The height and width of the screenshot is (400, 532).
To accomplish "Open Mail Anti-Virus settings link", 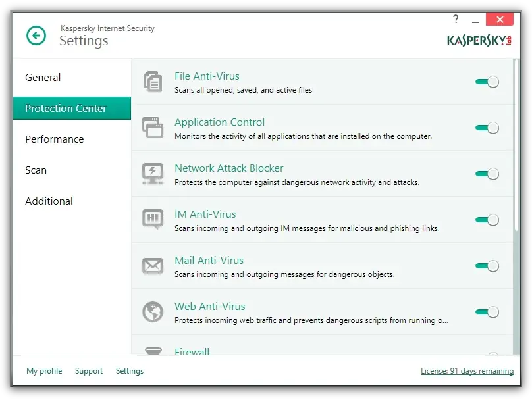I will pyautogui.click(x=209, y=261).
